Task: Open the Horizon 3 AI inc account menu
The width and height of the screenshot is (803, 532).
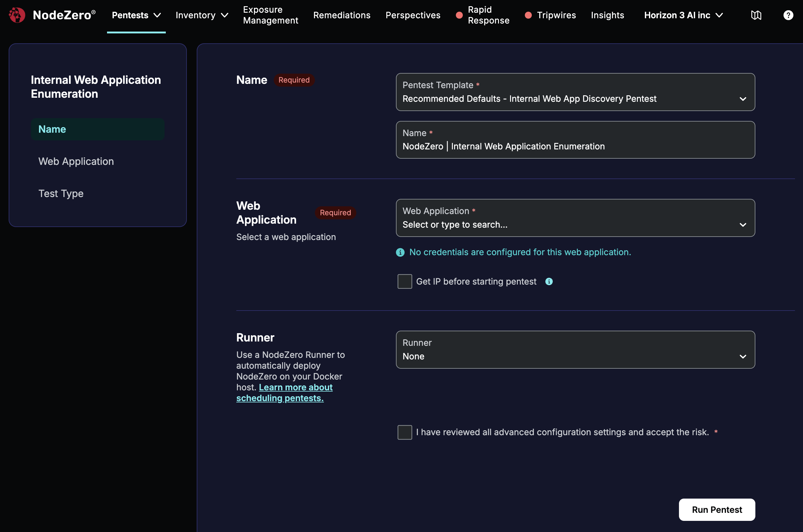Action: coord(684,15)
